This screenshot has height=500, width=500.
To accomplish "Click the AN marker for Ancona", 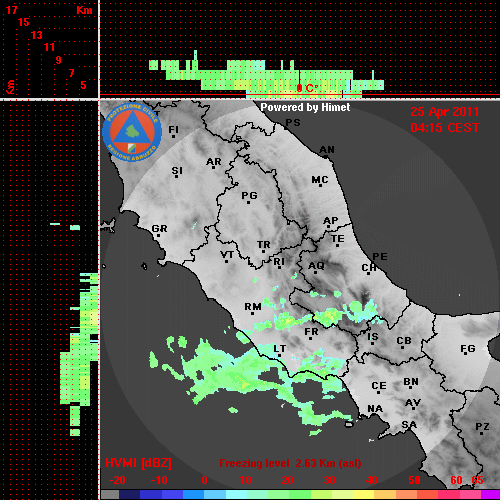I will 327,151.
